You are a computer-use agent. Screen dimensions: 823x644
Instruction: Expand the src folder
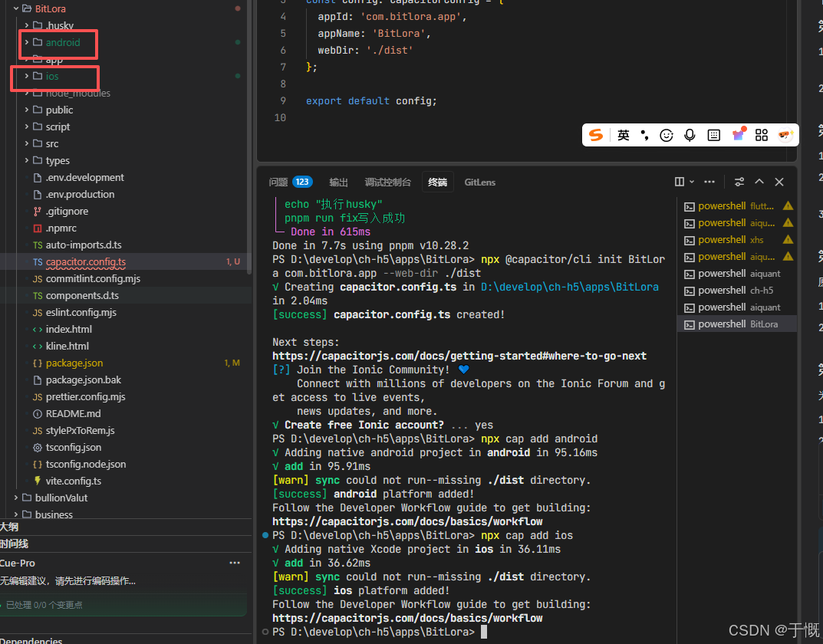click(27, 143)
